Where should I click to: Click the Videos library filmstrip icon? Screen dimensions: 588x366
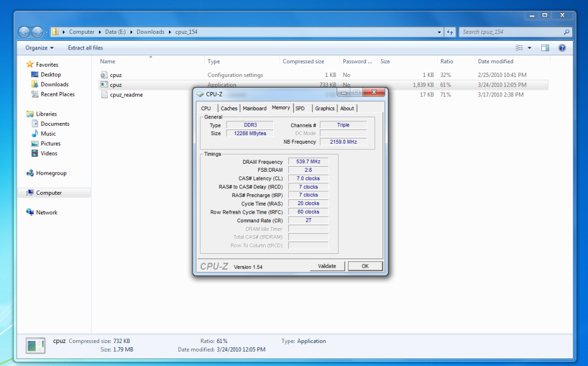point(35,153)
